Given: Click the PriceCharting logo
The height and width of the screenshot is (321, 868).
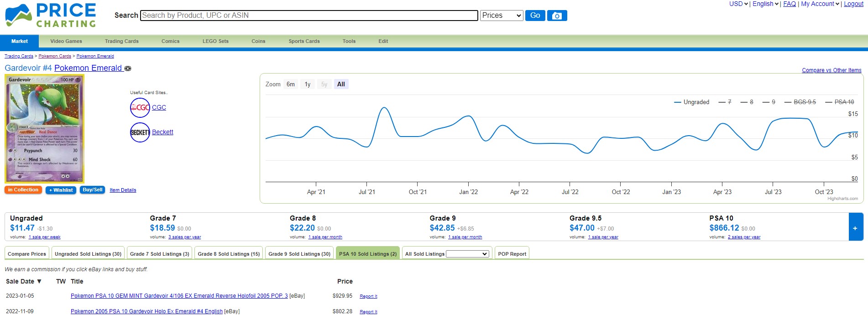Looking at the screenshot, I should (x=51, y=16).
